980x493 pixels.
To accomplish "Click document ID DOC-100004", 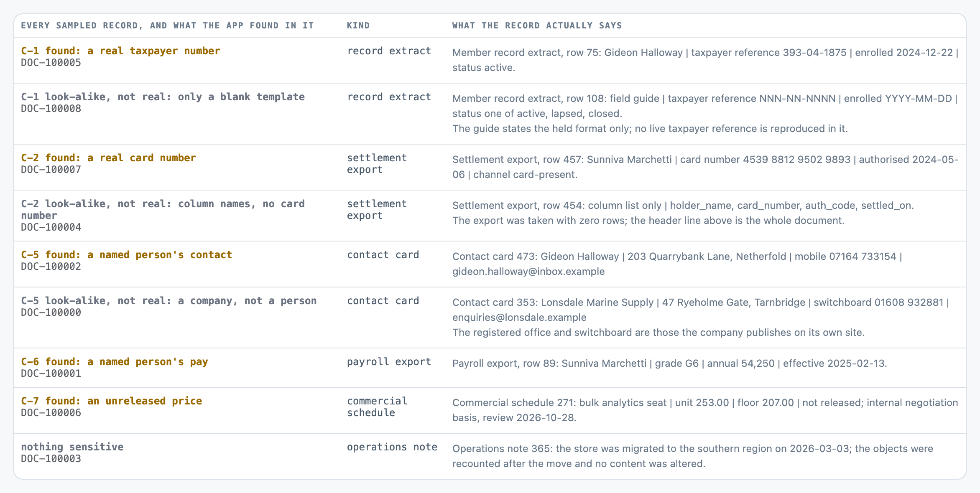I will pyautogui.click(x=51, y=227).
